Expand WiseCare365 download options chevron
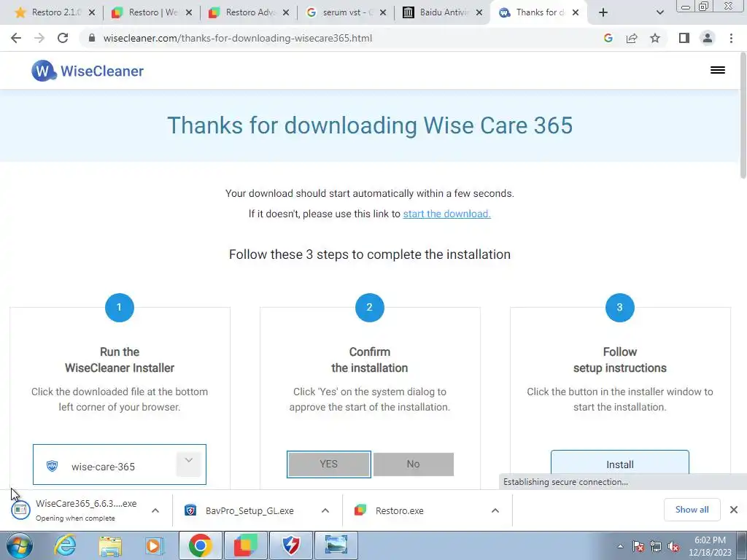747x560 pixels. coord(155,510)
